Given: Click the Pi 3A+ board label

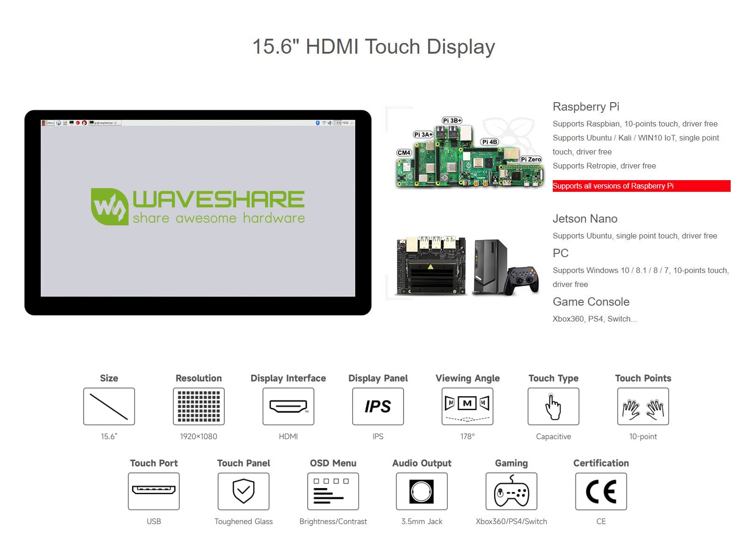Looking at the screenshot, I should click(x=423, y=134).
